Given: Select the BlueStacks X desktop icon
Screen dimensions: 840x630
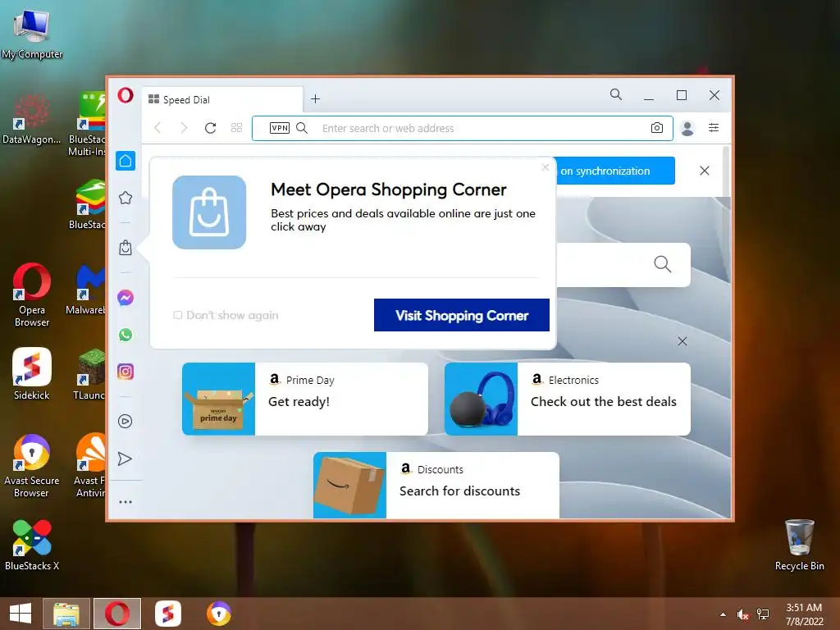Looking at the screenshot, I should coord(32,545).
